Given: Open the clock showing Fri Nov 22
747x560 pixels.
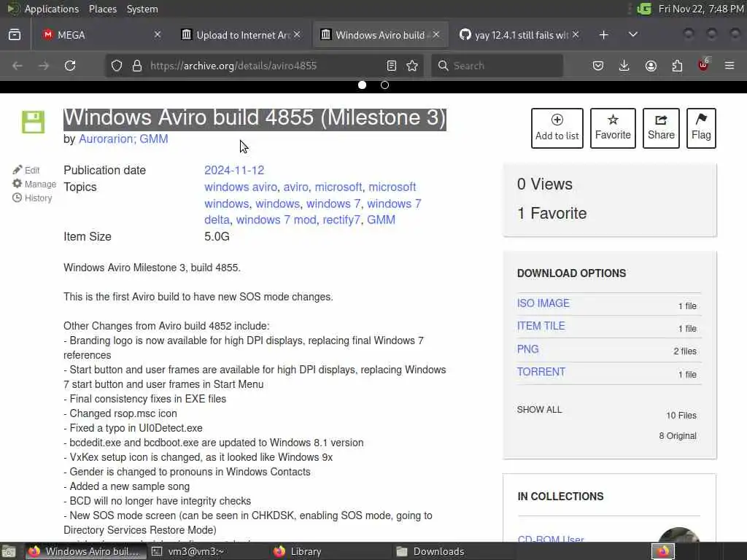Looking at the screenshot, I should (x=700, y=9).
